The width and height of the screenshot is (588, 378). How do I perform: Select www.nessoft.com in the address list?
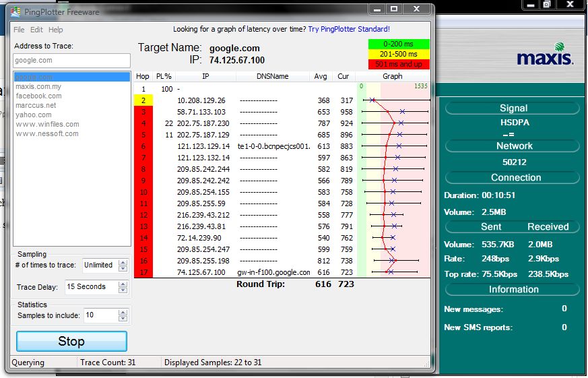click(x=47, y=133)
